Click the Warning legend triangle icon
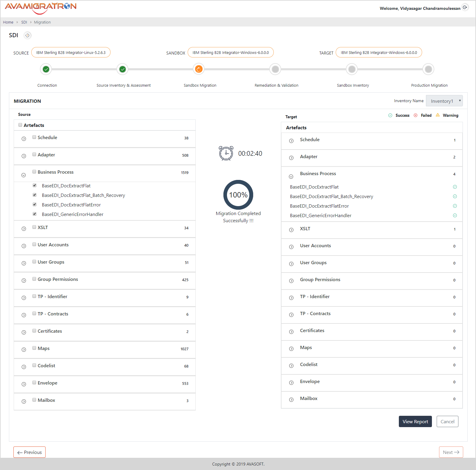 point(438,115)
